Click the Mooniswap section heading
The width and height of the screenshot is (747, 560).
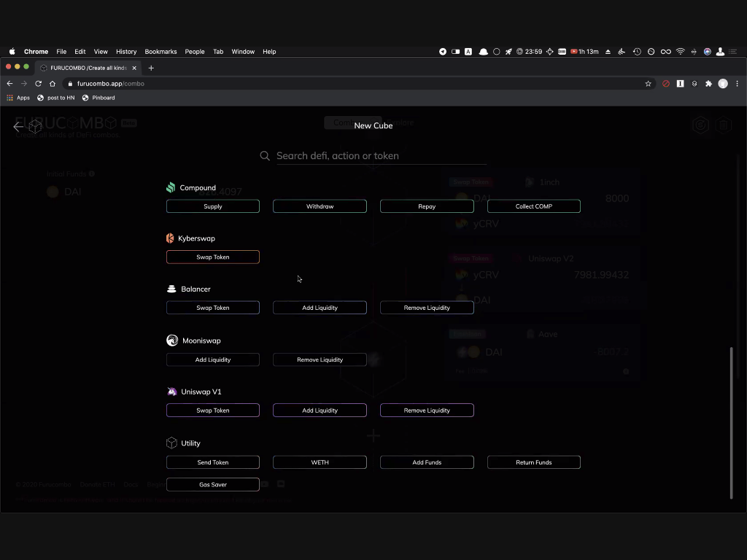(x=201, y=341)
